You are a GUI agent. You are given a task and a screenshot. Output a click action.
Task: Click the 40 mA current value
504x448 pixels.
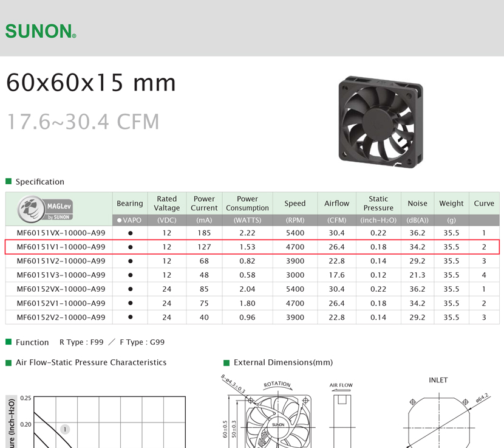pyautogui.click(x=204, y=317)
